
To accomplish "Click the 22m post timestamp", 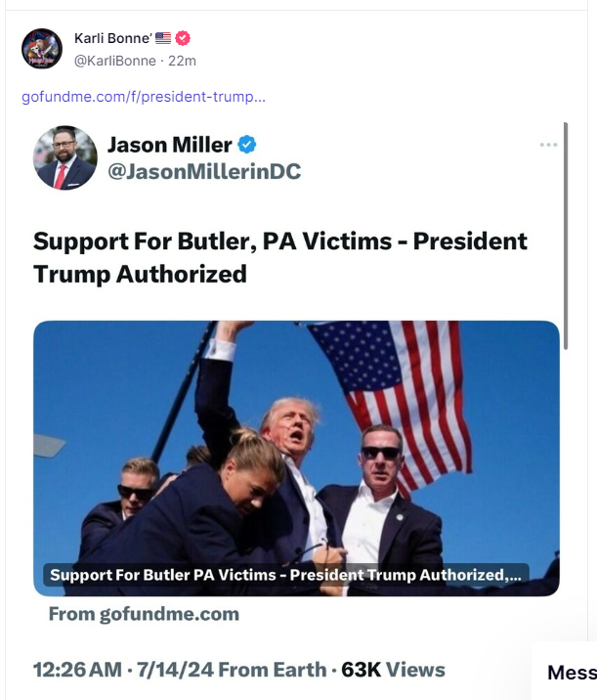I will tap(182, 61).
